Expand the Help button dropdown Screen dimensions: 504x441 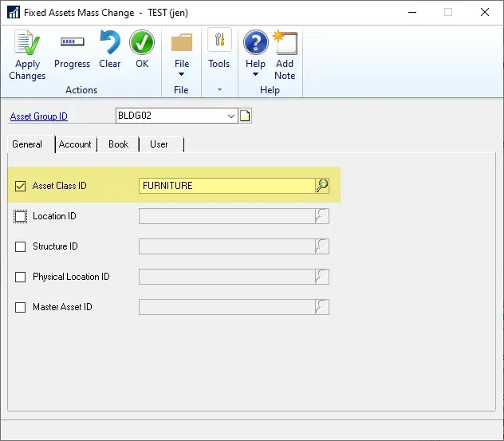tap(255, 75)
